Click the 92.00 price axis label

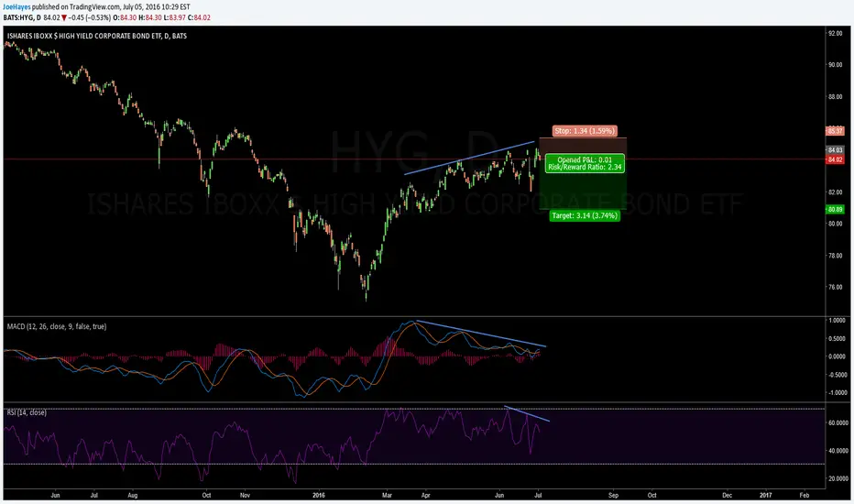(x=836, y=33)
